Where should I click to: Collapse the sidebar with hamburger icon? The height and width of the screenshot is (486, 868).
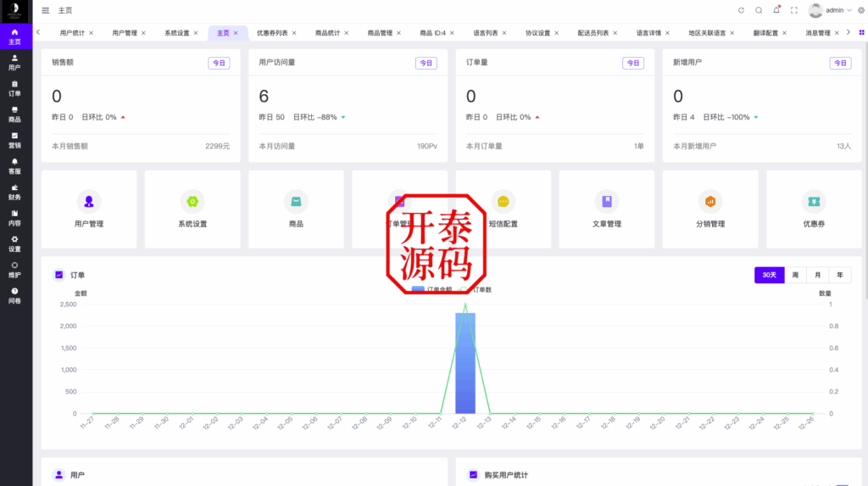tap(46, 10)
